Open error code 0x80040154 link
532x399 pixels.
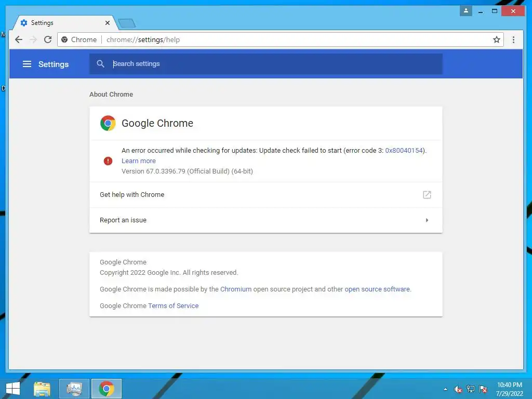[404, 151]
